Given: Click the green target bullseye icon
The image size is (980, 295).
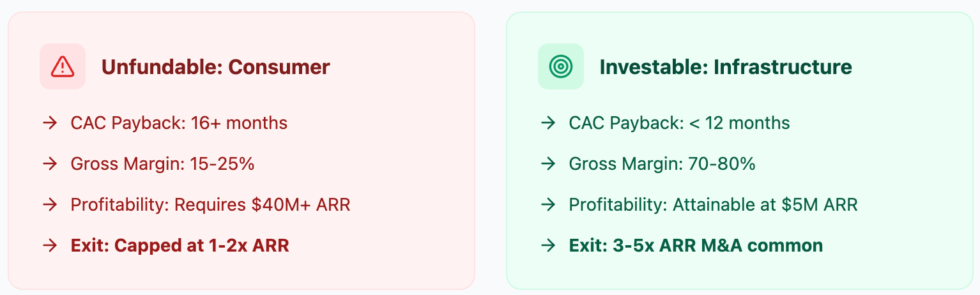Looking at the screenshot, I should (x=560, y=66).
